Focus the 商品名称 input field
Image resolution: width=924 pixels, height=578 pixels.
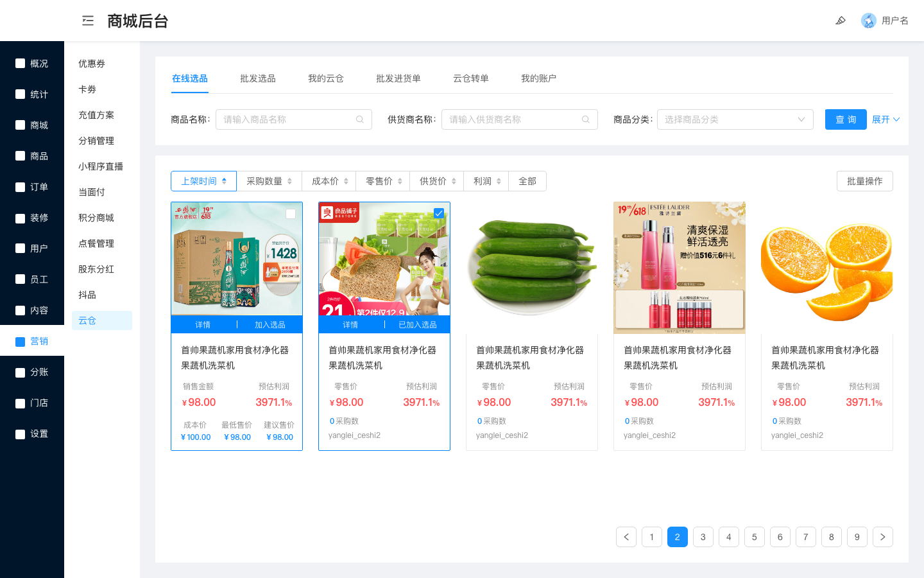(x=294, y=119)
